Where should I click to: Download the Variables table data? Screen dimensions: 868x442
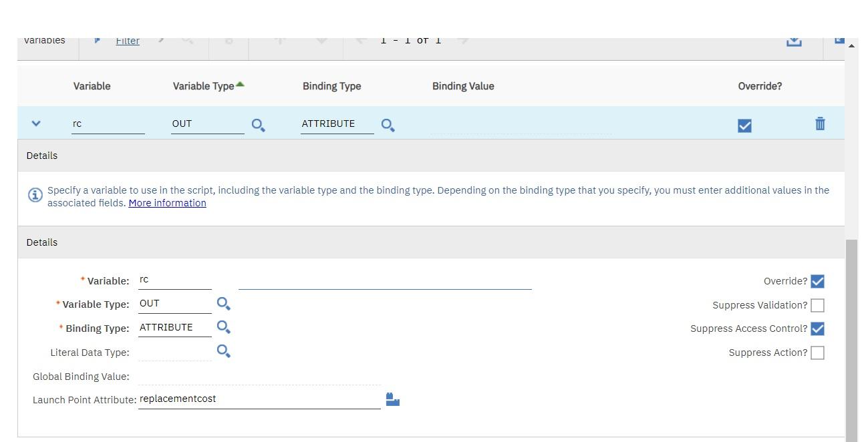(x=793, y=40)
